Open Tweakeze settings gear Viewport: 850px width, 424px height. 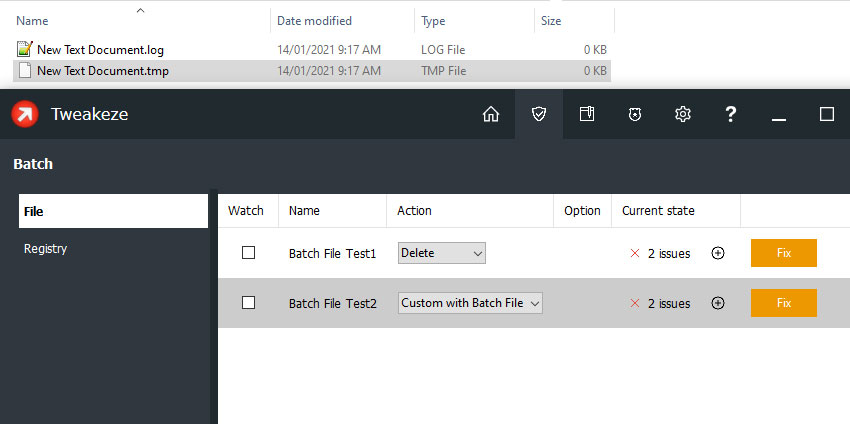point(682,114)
